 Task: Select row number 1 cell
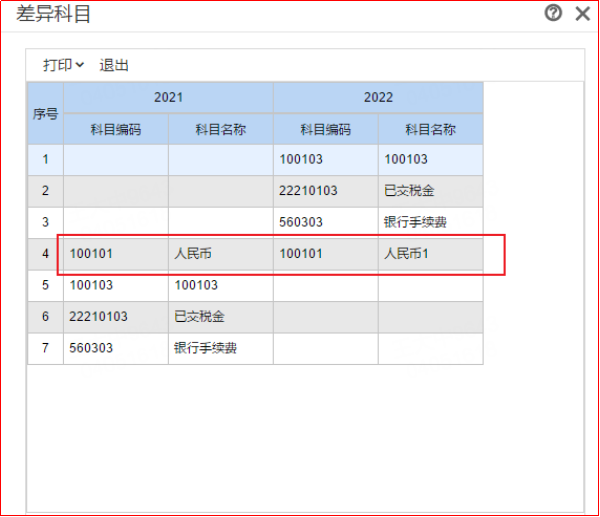[45, 159]
